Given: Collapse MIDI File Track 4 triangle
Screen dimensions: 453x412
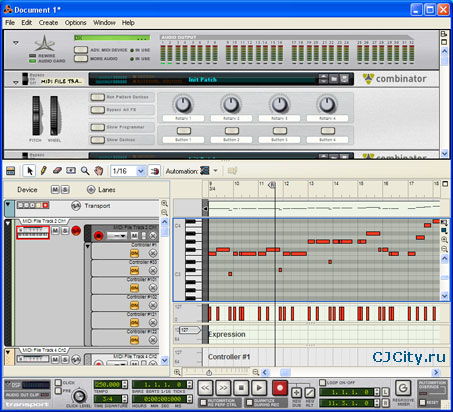Looking at the screenshot, I should click(8, 352).
